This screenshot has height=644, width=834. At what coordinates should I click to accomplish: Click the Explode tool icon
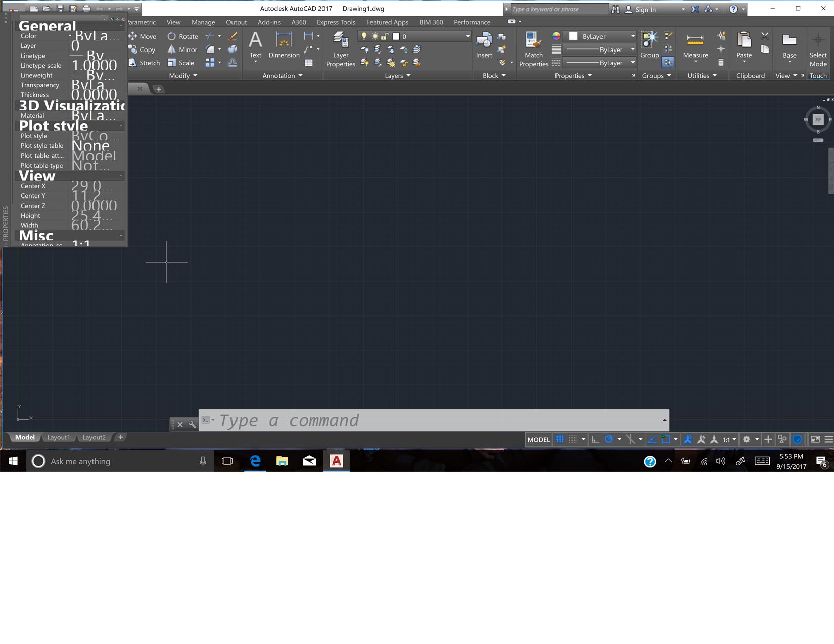[x=233, y=49]
